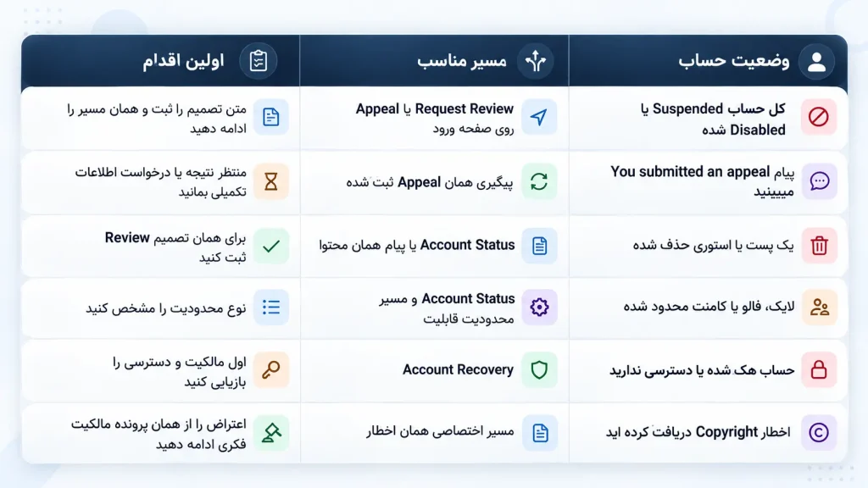
Task: Click the text Account Status و مسیر محدودیت قابلیت
Action: pos(448,308)
